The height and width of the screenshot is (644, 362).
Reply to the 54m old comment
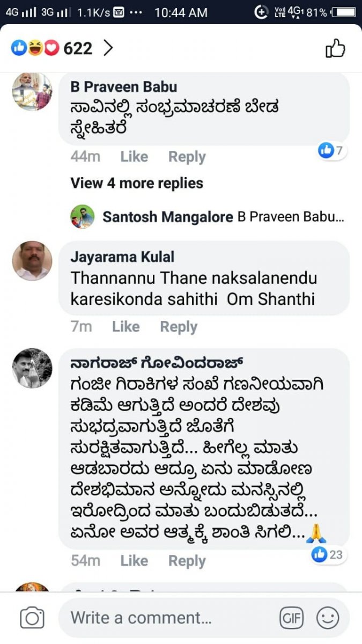point(187,561)
